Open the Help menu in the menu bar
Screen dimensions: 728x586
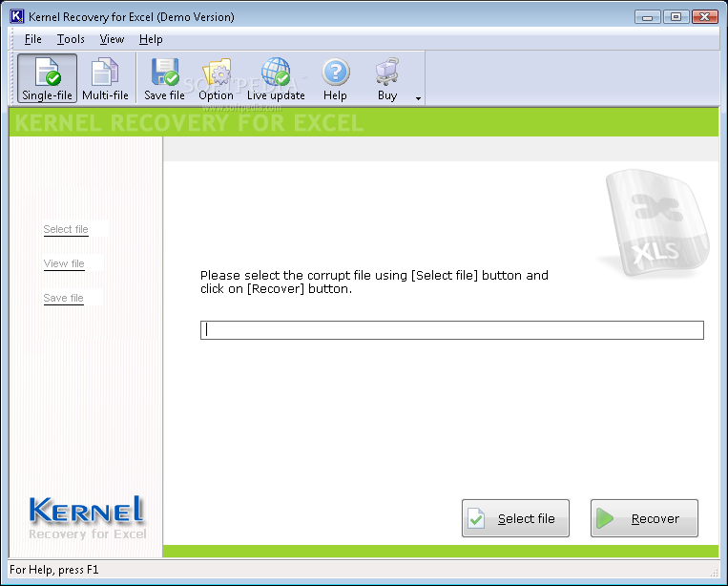coord(151,39)
